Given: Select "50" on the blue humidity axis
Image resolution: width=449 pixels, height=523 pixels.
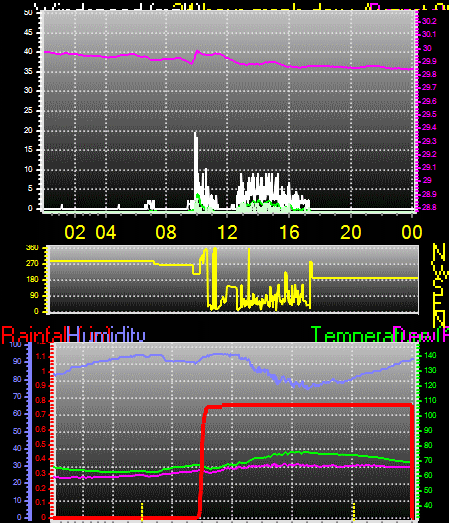Looking at the screenshot, I should tap(17, 431).
